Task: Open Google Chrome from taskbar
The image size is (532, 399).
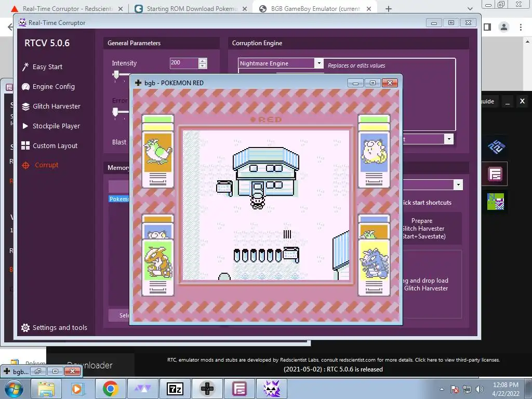Action: (x=110, y=389)
